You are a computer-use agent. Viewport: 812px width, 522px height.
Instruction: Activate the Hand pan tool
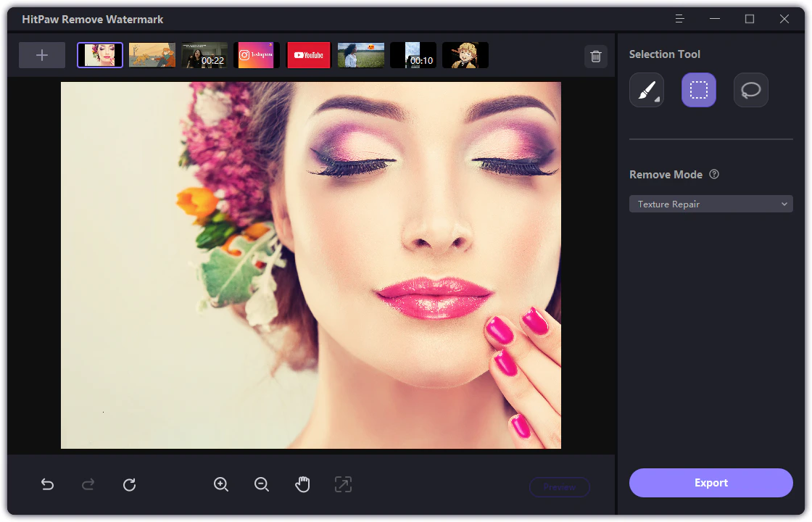302,484
